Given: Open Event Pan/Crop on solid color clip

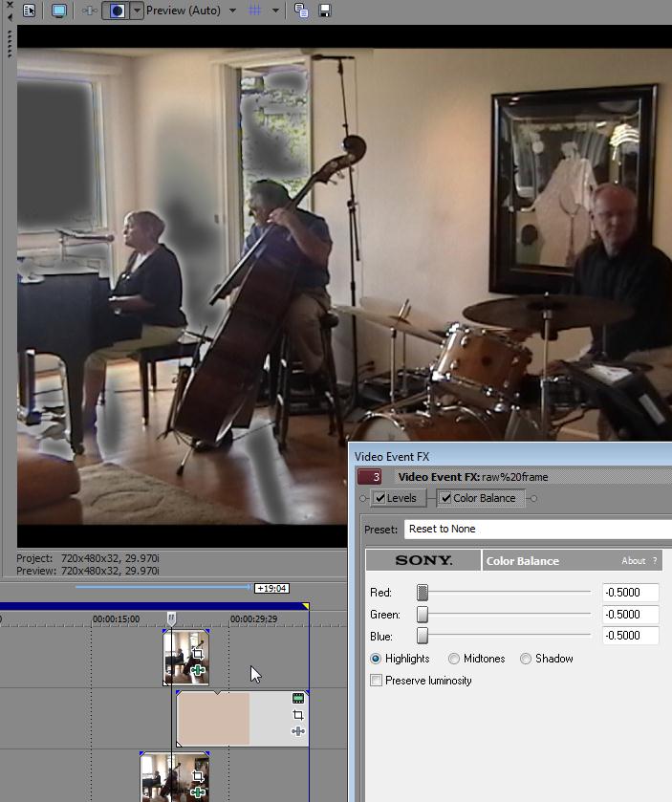Looking at the screenshot, I should [298, 715].
